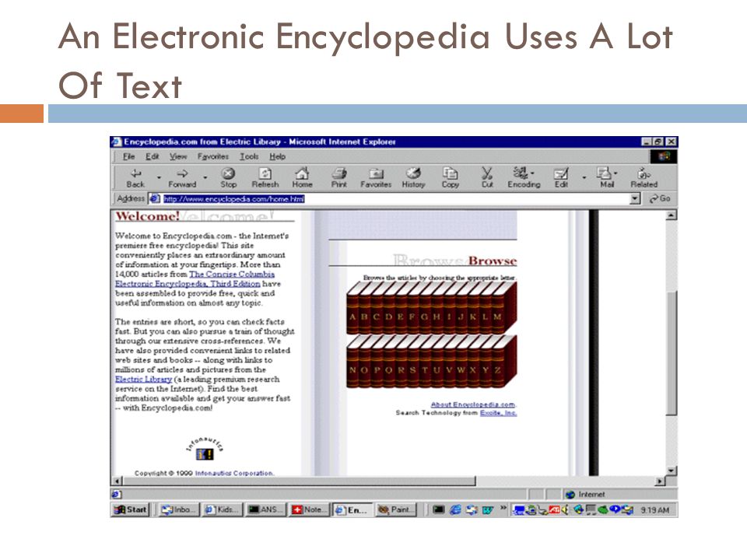
Task: Expand the address bar dropdown
Action: [x=635, y=199]
